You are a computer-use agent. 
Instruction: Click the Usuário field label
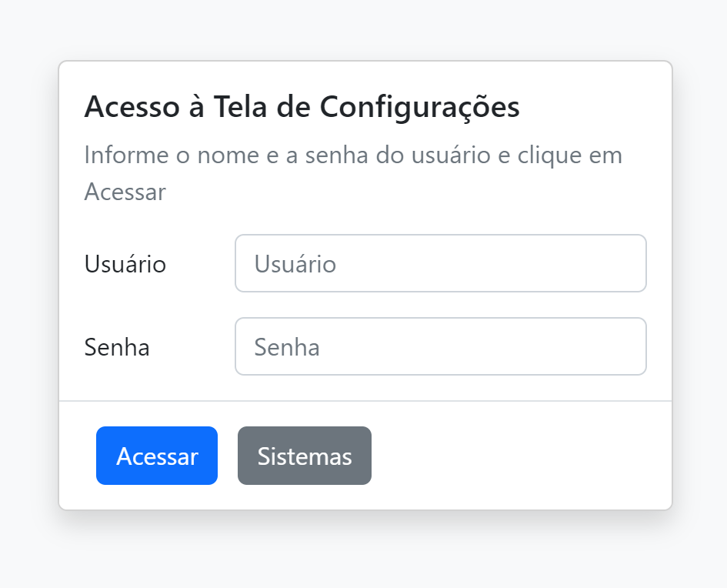click(x=125, y=264)
